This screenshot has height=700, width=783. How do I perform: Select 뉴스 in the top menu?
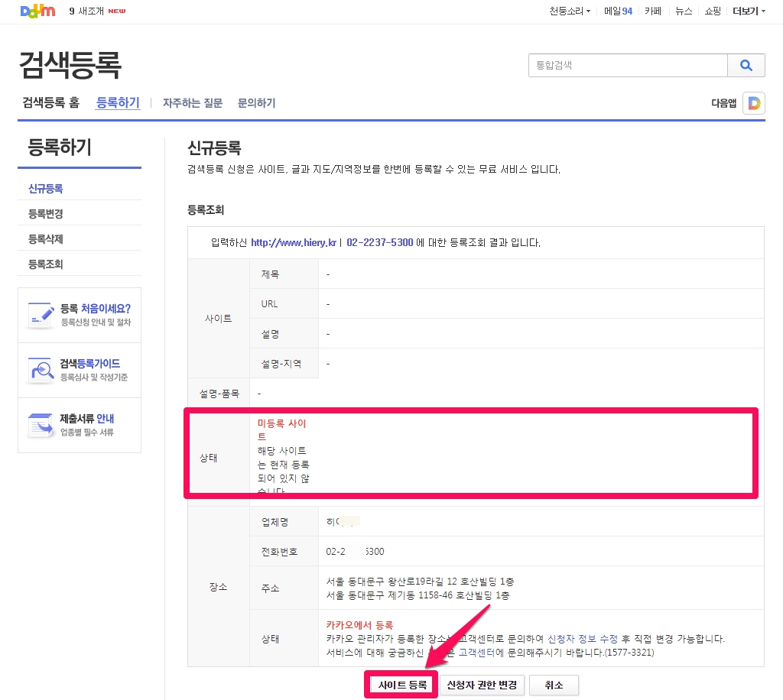[683, 11]
